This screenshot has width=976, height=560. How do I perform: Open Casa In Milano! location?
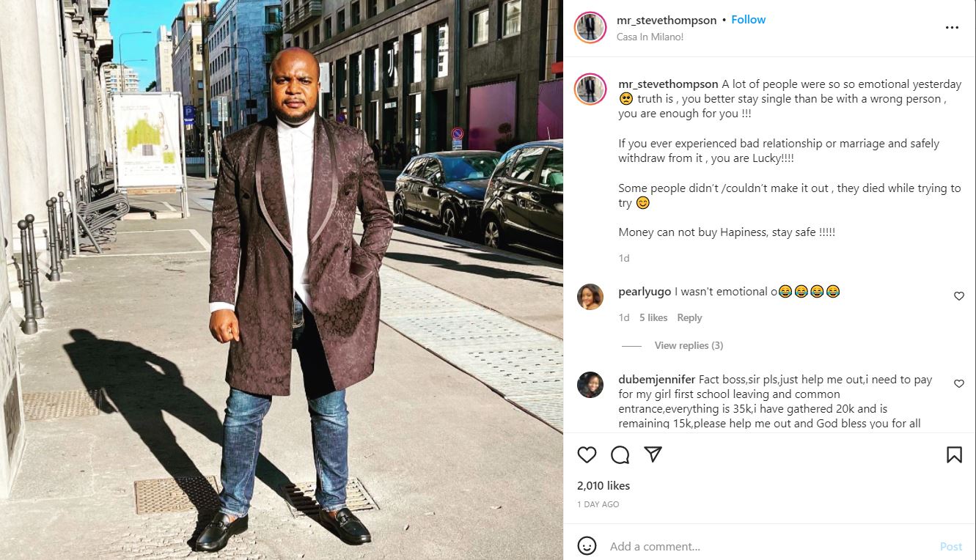(x=650, y=37)
